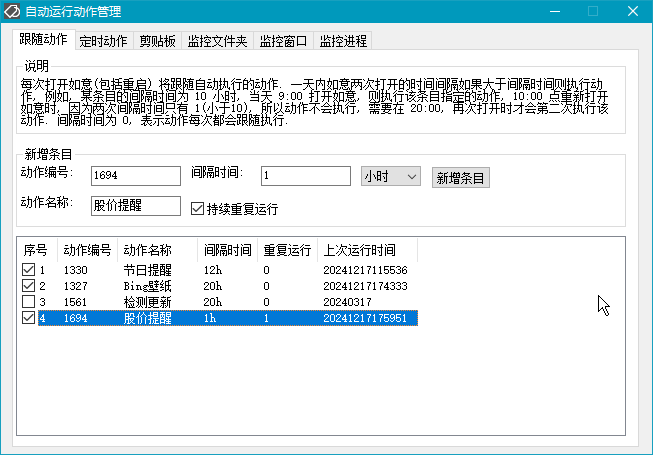Open the 定时动作 tab

click(104, 41)
